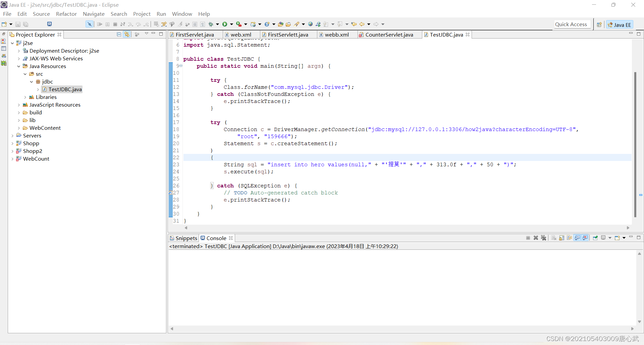
Task: Switch to the web.xml editor tab
Action: [x=241, y=35]
